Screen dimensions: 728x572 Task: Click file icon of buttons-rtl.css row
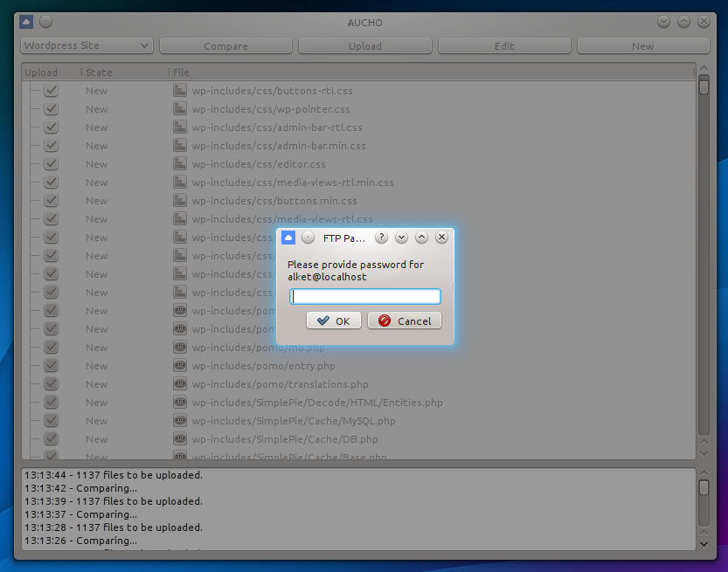pos(180,91)
